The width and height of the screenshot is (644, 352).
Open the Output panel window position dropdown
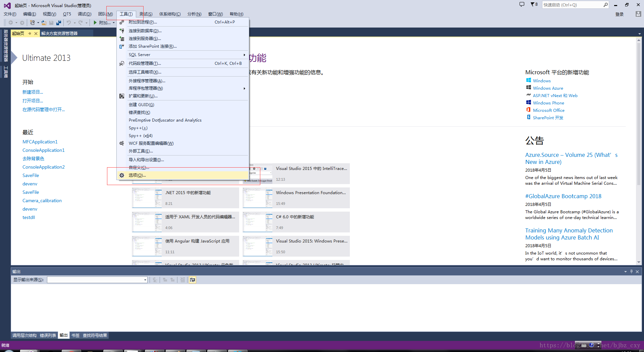click(x=625, y=272)
